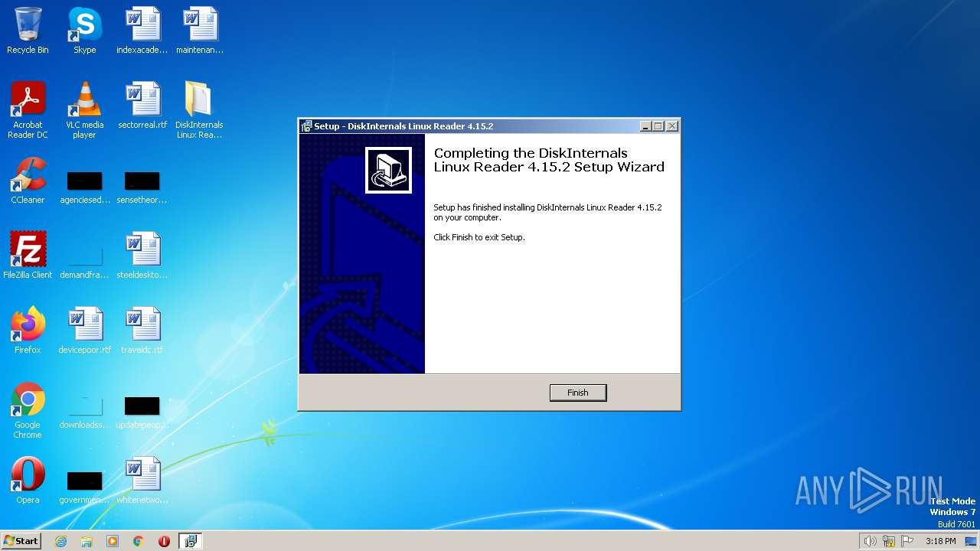The height and width of the screenshot is (551, 980).
Task: Launch Internet Explorer from taskbar
Action: pyautogui.click(x=61, y=541)
